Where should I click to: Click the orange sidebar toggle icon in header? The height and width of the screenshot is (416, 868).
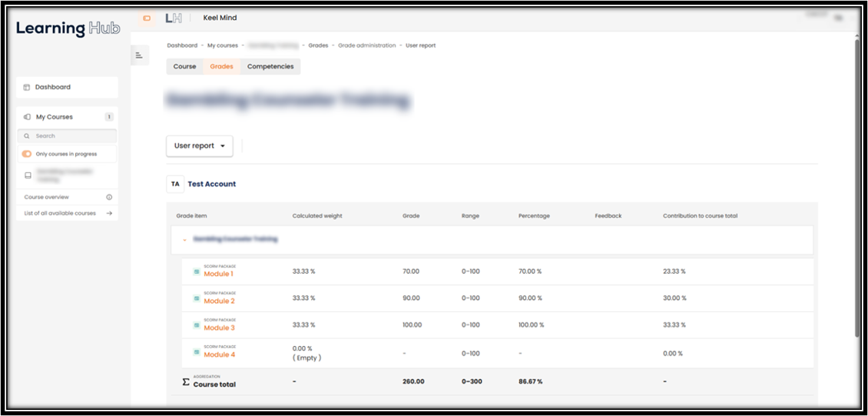(x=147, y=18)
